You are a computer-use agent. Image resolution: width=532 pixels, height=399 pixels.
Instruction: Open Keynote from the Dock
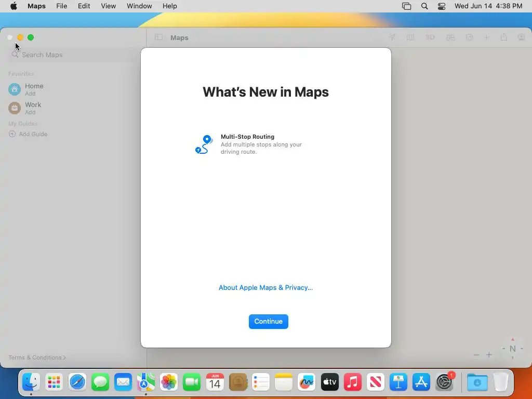[x=398, y=382]
